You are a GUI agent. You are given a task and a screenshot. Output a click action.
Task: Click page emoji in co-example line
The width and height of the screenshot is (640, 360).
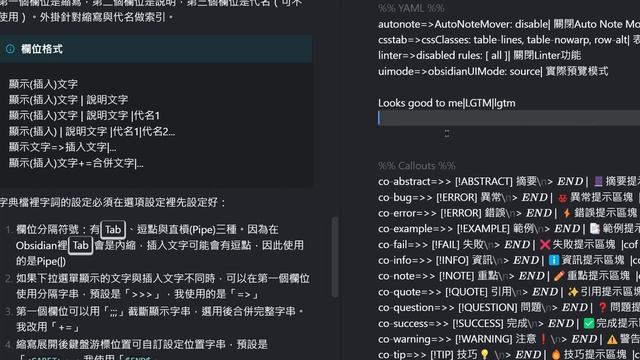pos(595,229)
